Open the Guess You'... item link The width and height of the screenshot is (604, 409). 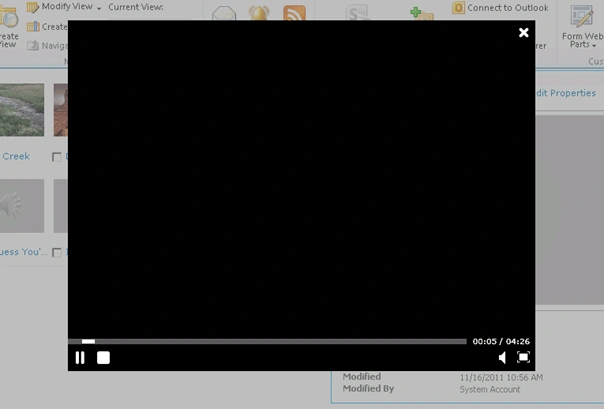[24, 252]
